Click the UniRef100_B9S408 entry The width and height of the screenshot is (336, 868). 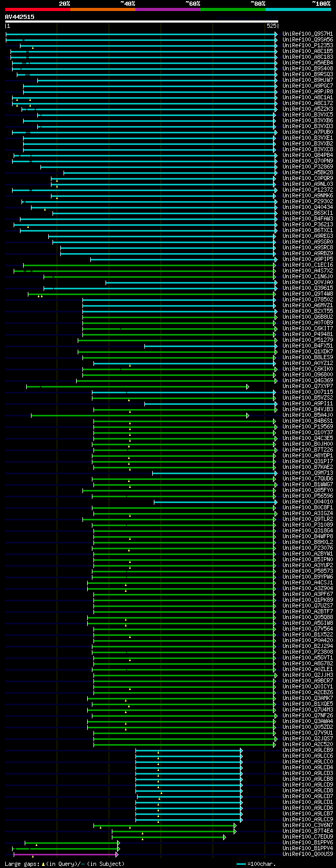coord(308,69)
